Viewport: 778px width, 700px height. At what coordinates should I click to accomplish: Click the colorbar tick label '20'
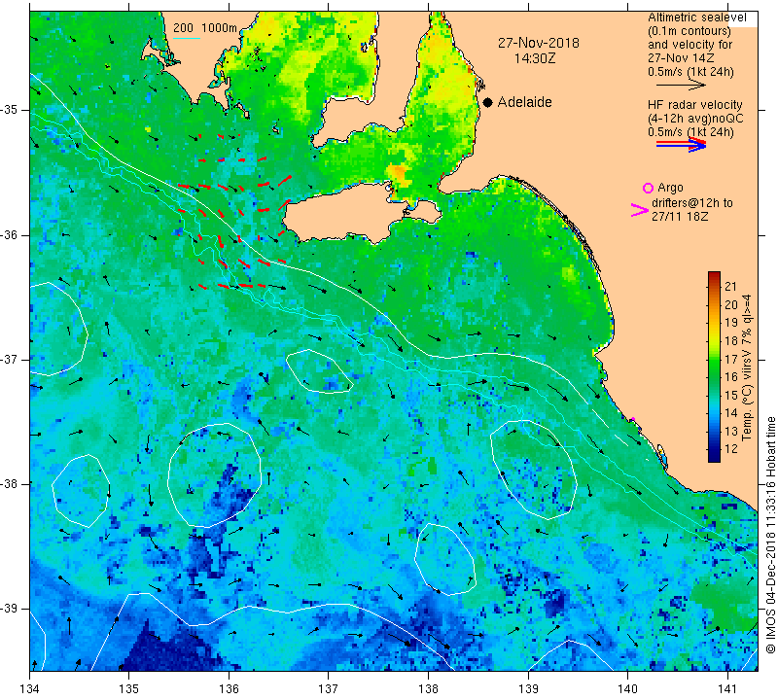click(731, 304)
